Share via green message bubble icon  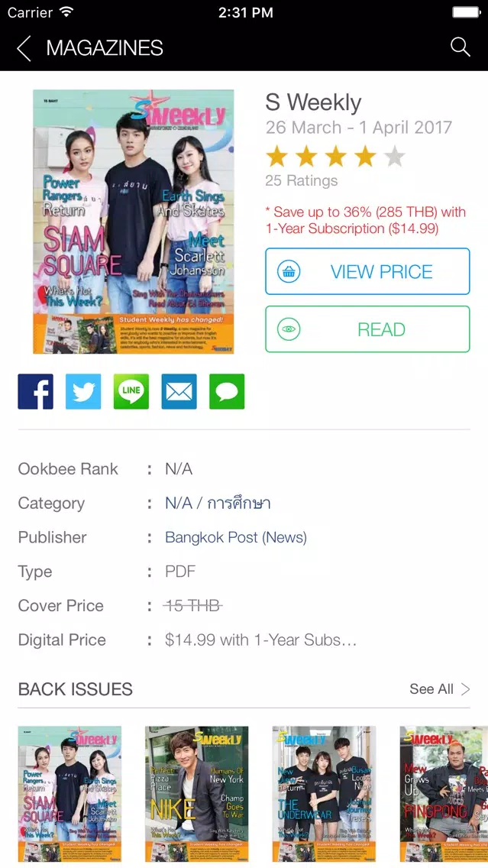(x=227, y=391)
